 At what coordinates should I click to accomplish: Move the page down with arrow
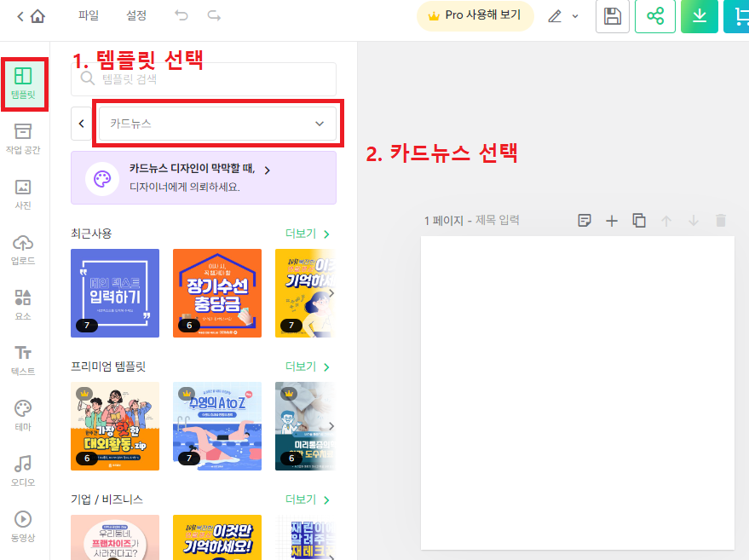point(694,220)
